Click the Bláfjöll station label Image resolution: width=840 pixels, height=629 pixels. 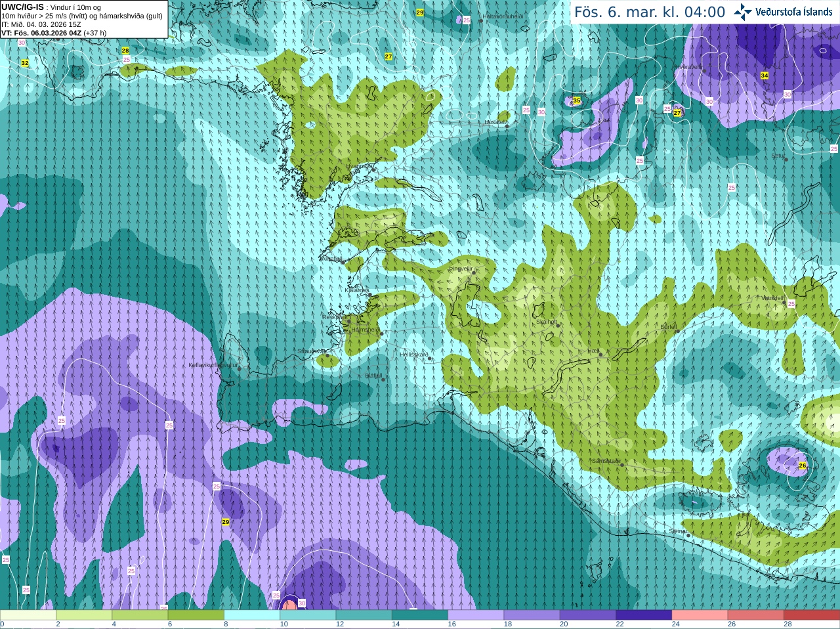tap(373, 376)
